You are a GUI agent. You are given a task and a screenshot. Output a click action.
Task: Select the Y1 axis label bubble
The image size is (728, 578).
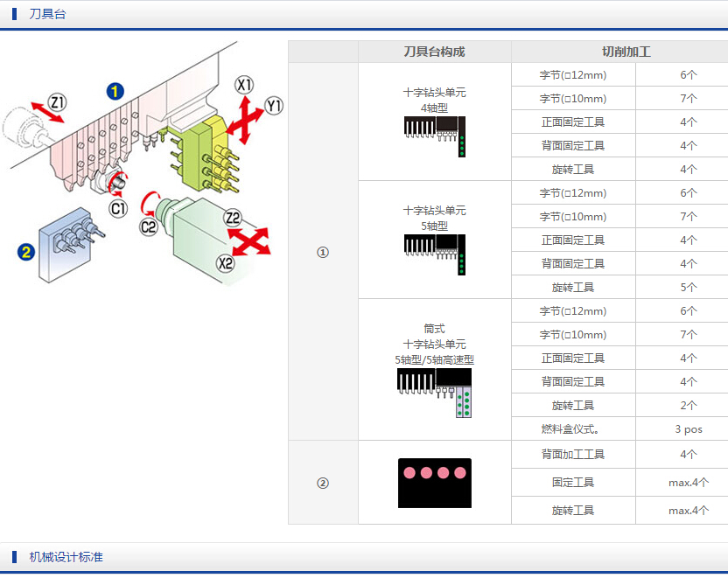click(x=274, y=107)
